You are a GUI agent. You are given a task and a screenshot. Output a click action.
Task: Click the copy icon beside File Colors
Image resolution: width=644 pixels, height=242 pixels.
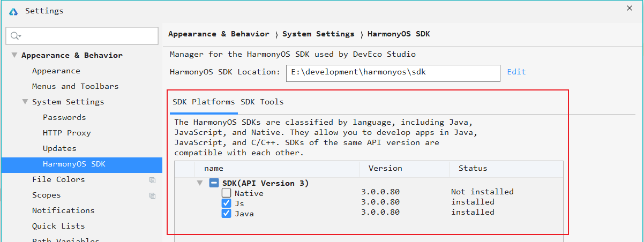tap(152, 180)
